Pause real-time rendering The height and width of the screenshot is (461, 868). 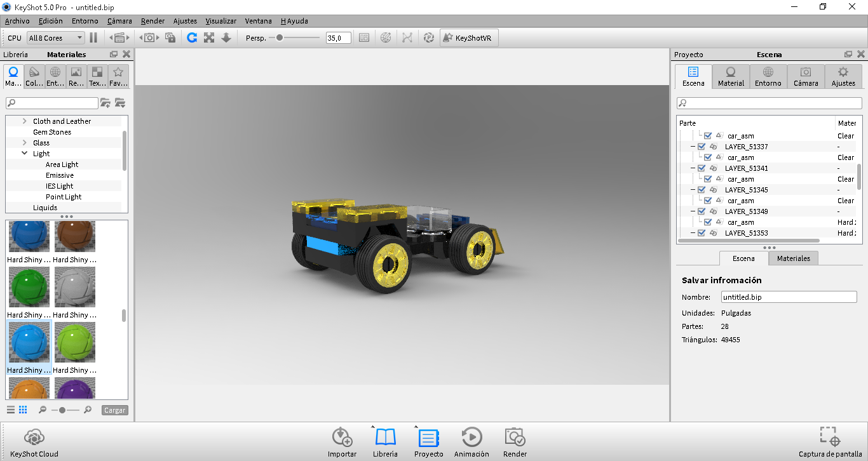coord(93,38)
